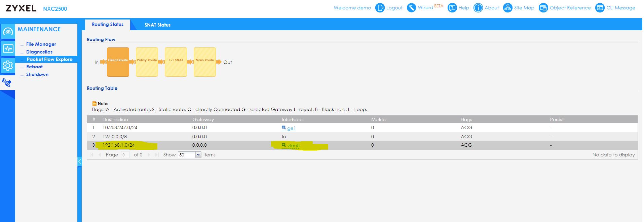Open the Help icon

pos(452,8)
